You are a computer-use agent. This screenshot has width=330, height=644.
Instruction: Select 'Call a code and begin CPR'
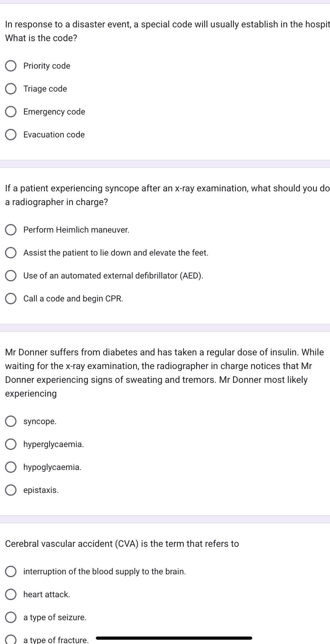(x=11, y=299)
